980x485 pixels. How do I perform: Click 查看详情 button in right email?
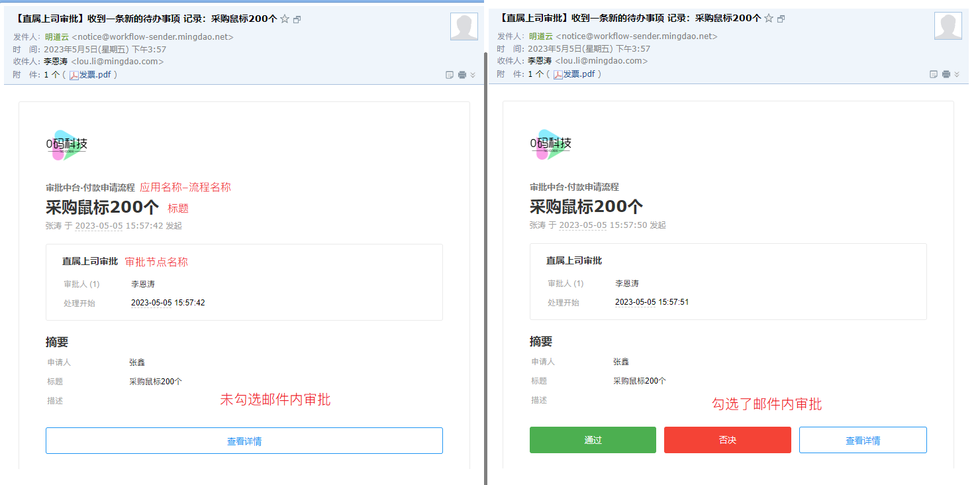coord(862,440)
